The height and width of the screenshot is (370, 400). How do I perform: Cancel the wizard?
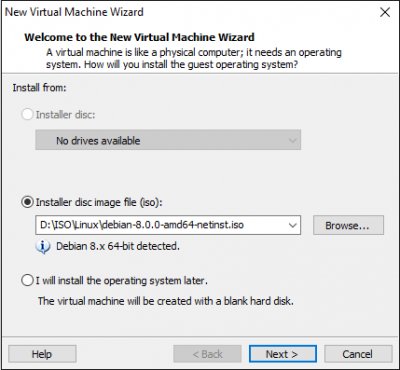coord(358,354)
